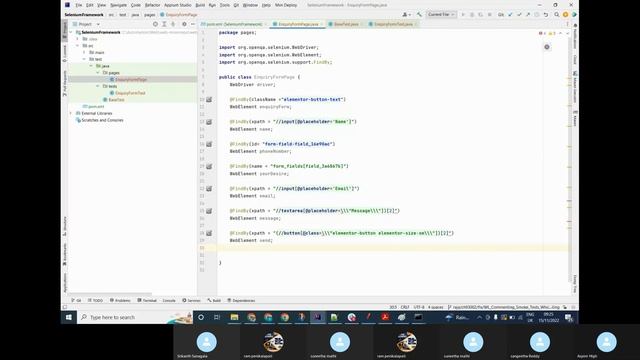Collapse the test folder in tree
This screenshot has height=360, width=640.
[84, 59]
